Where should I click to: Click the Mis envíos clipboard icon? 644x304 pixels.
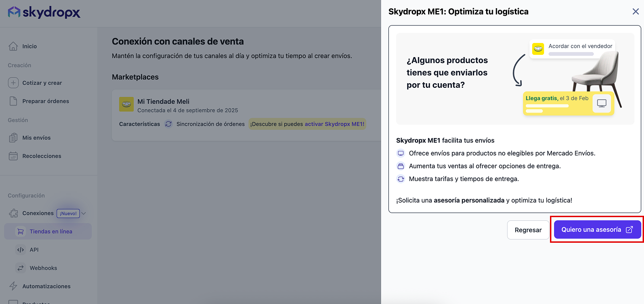pos(13,138)
